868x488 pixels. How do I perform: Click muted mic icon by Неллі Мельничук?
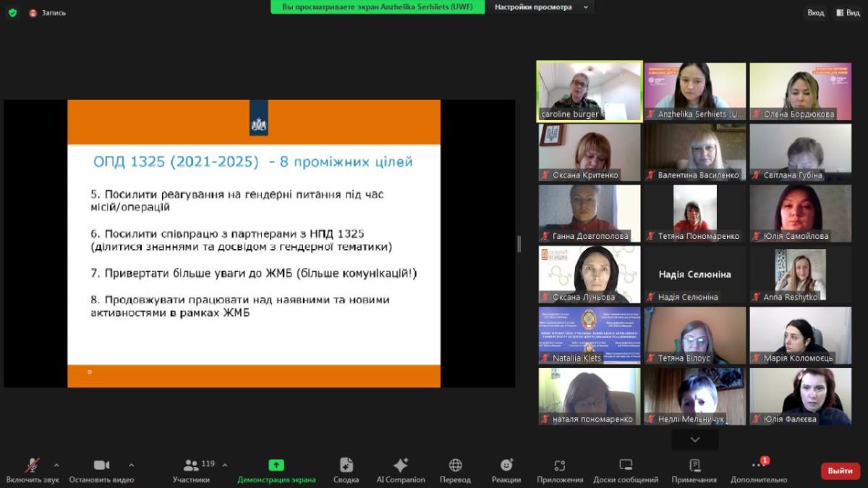[651, 419]
